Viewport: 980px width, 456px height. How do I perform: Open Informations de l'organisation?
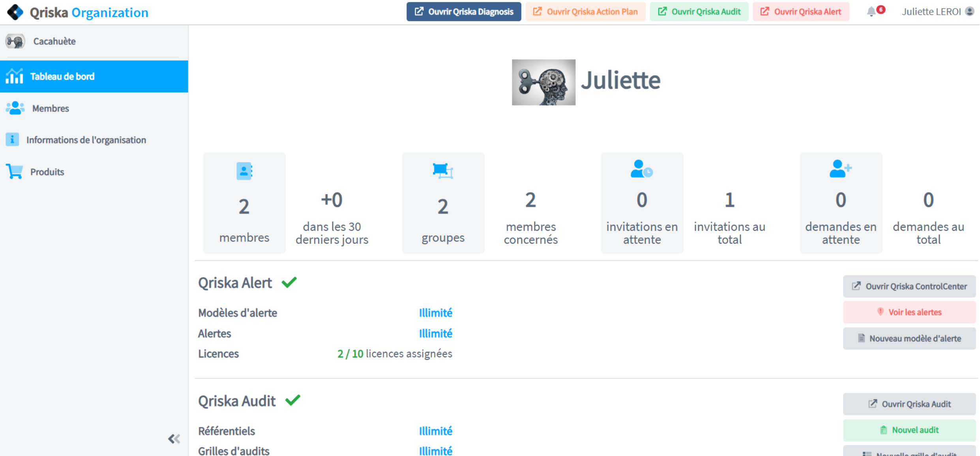pyautogui.click(x=94, y=140)
